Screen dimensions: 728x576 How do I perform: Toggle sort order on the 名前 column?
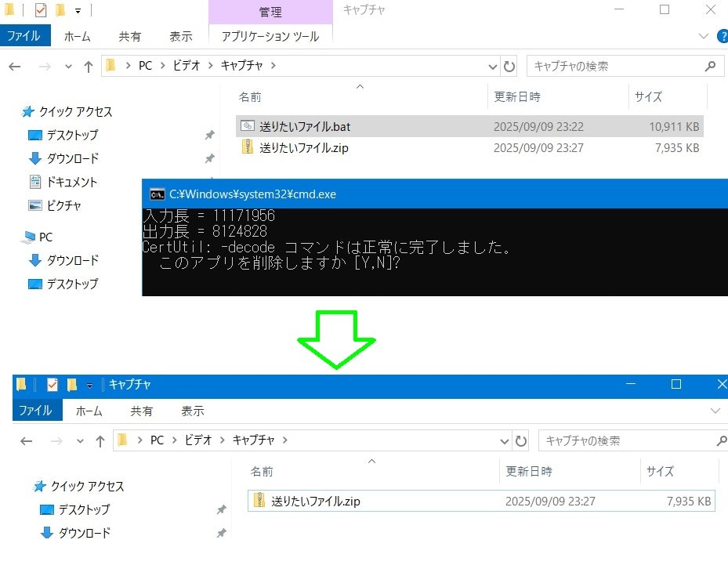click(251, 96)
